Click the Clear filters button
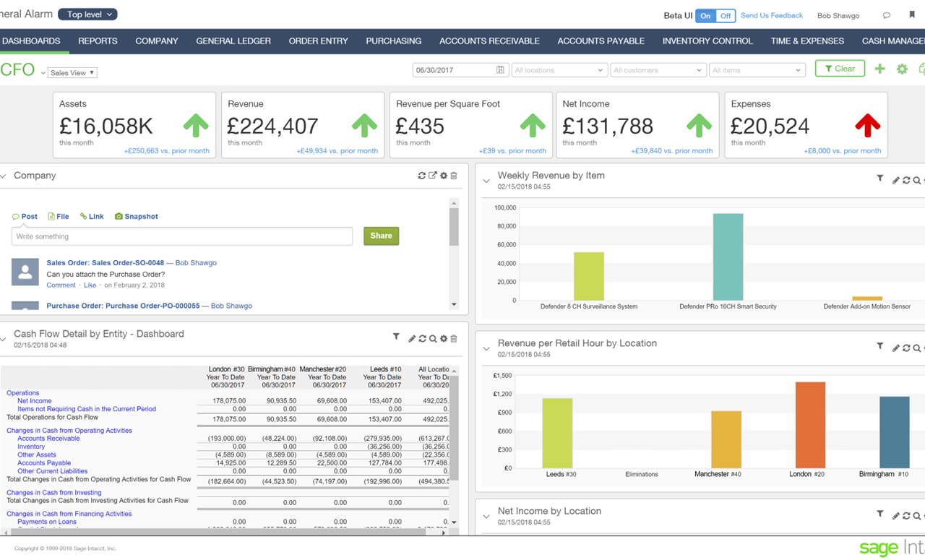 pos(840,69)
